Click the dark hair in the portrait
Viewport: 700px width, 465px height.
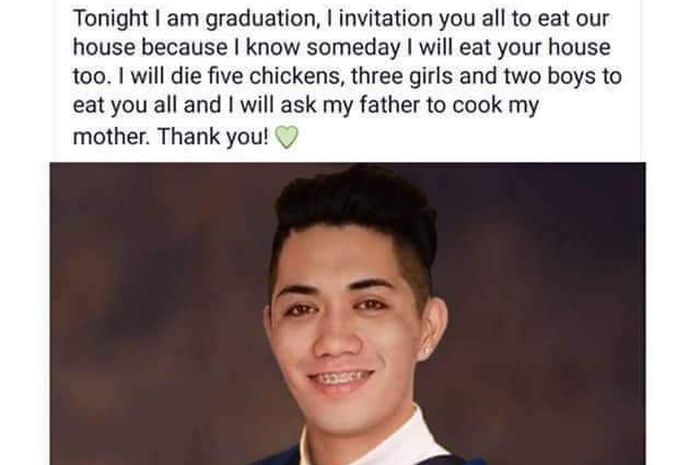(x=357, y=210)
